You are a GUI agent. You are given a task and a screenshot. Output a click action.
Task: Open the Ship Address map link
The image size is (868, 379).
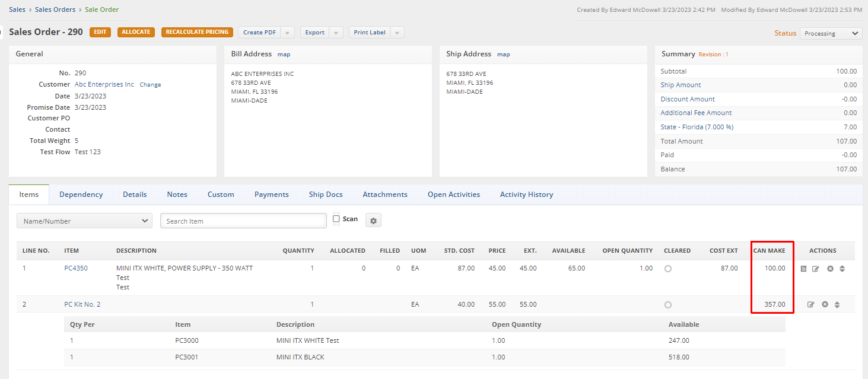tap(504, 55)
